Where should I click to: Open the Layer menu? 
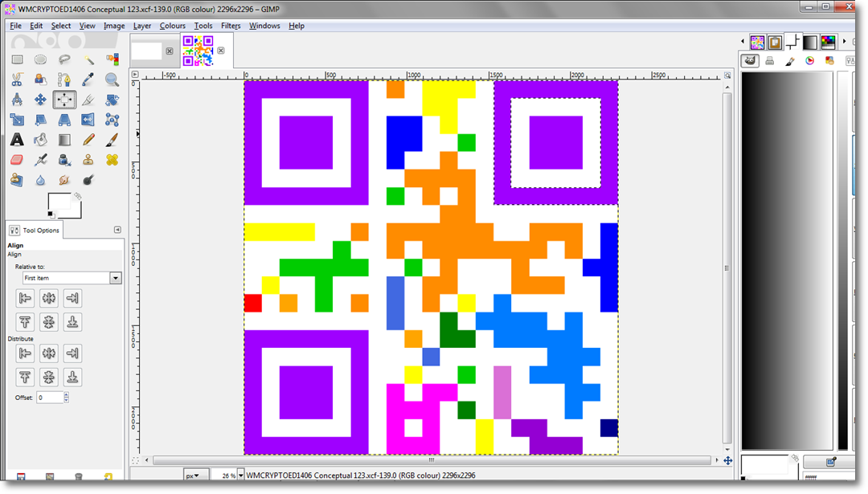click(141, 26)
